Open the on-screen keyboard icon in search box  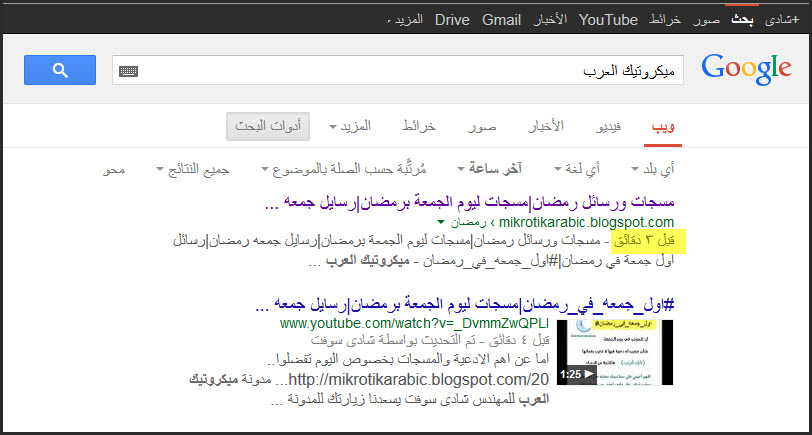(x=128, y=71)
